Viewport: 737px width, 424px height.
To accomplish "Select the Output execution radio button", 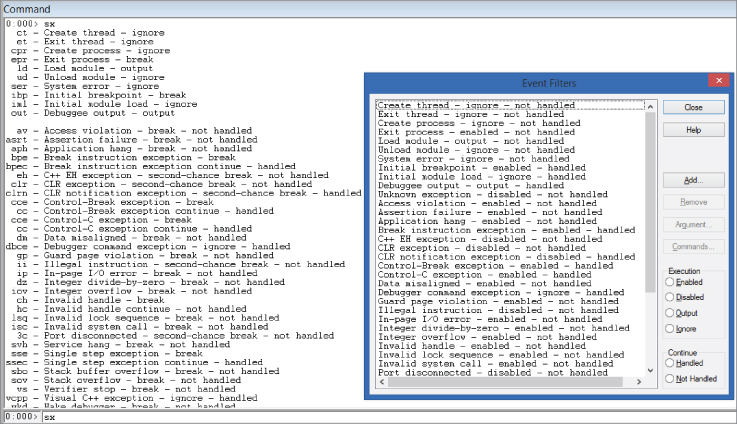I will tap(682, 313).
